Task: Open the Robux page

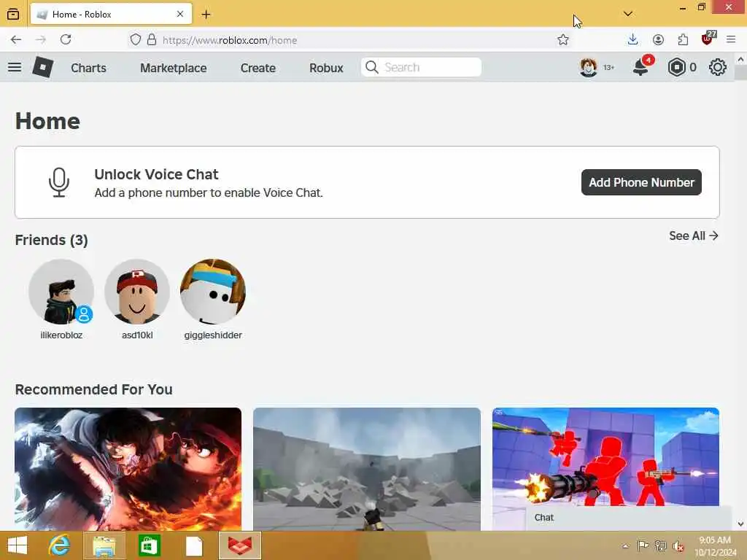Action: (326, 68)
